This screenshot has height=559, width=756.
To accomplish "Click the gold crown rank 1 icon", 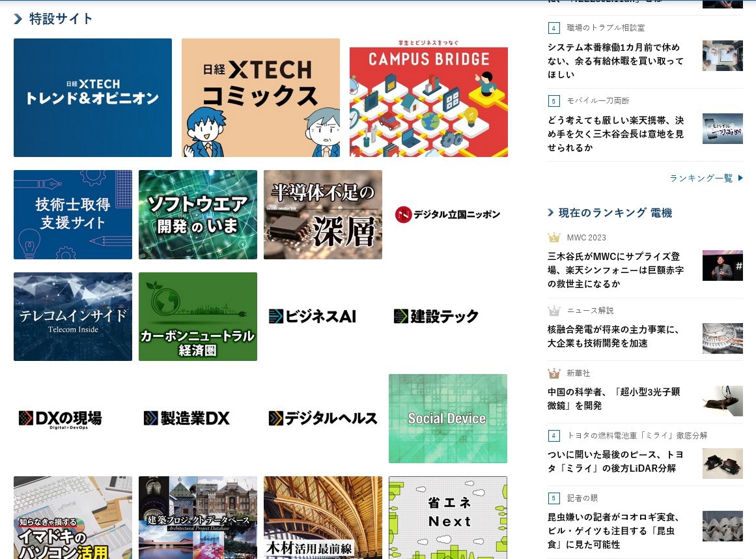I will tap(554, 237).
